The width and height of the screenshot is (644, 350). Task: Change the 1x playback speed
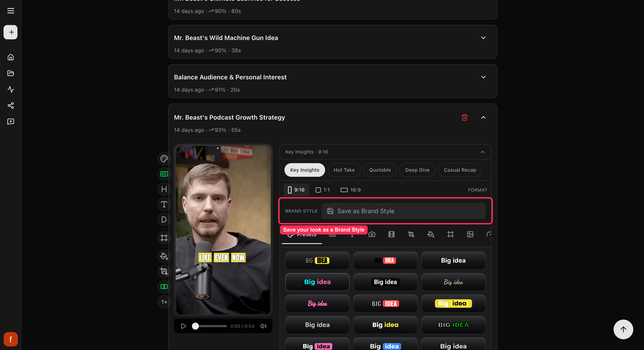point(164,302)
